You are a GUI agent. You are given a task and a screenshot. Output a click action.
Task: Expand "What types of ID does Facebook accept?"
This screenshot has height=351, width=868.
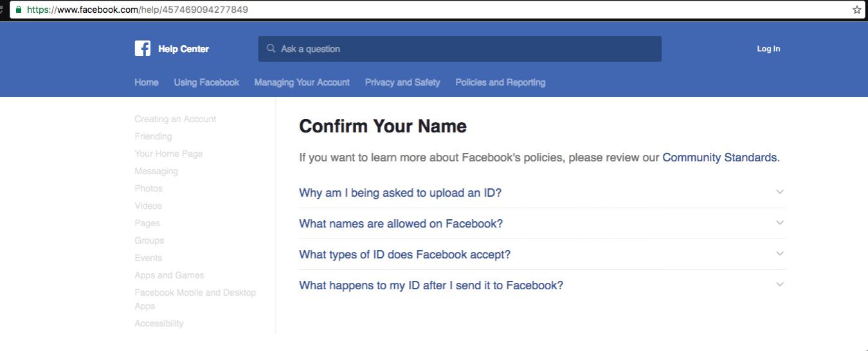point(404,255)
